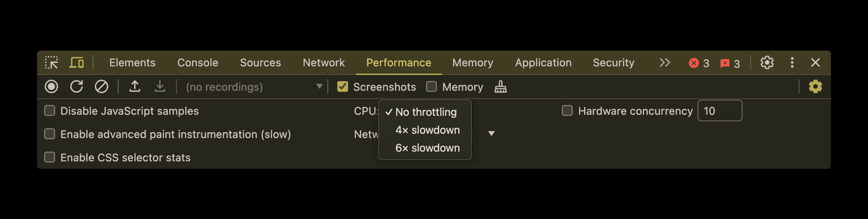Screen dimensions: 868x219
Task: Switch to the Network tab
Action: 324,62
